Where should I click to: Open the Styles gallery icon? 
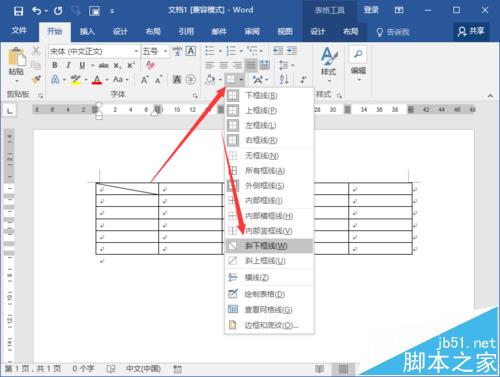tap(329, 63)
